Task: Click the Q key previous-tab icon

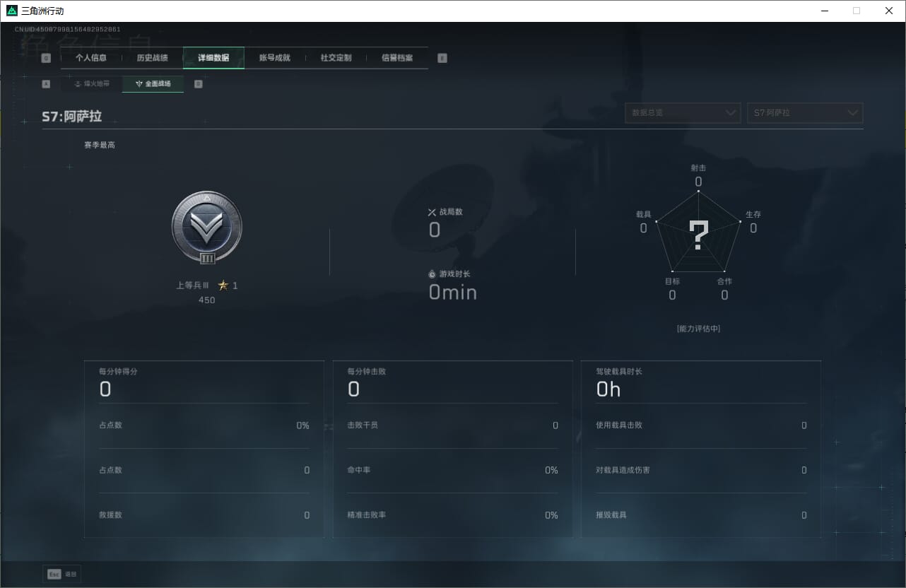Action: pos(46,59)
